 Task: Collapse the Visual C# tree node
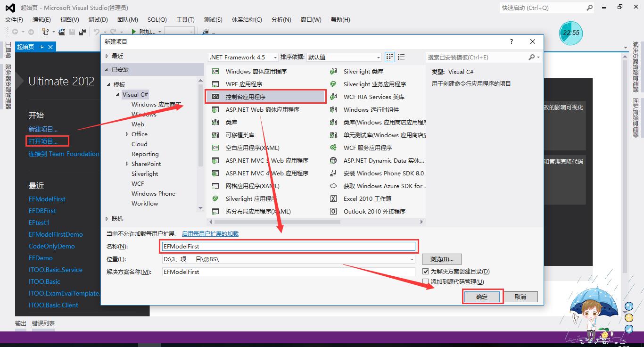click(x=118, y=94)
